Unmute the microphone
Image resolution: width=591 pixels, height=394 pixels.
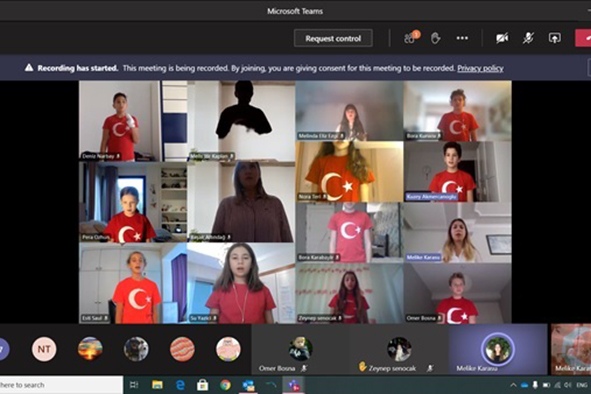528,38
